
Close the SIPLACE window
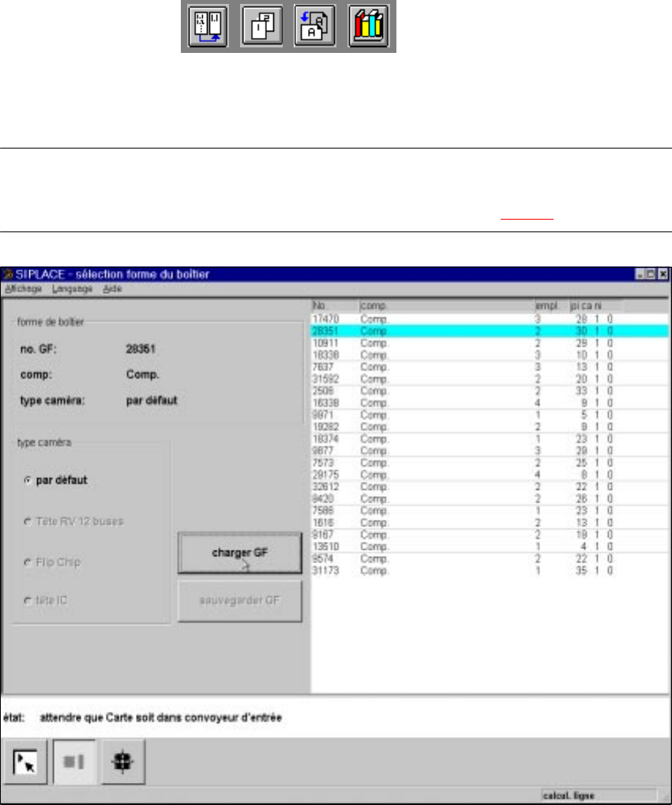(663, 274)
